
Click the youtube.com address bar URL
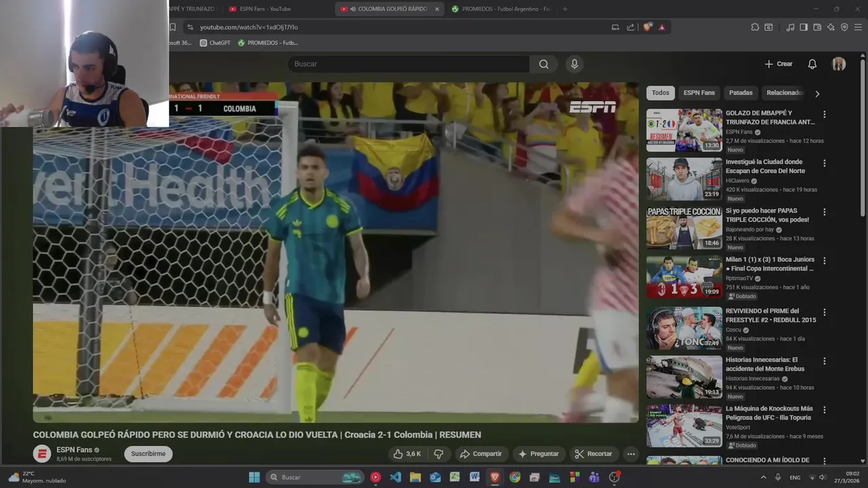249,27
